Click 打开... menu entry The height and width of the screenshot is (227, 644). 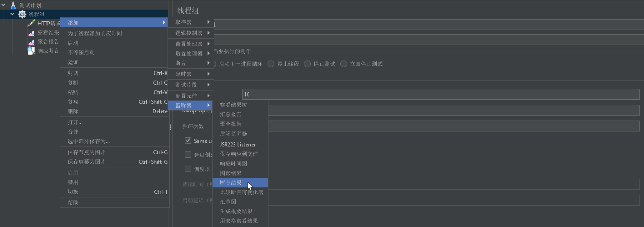(x=115, y=122)
